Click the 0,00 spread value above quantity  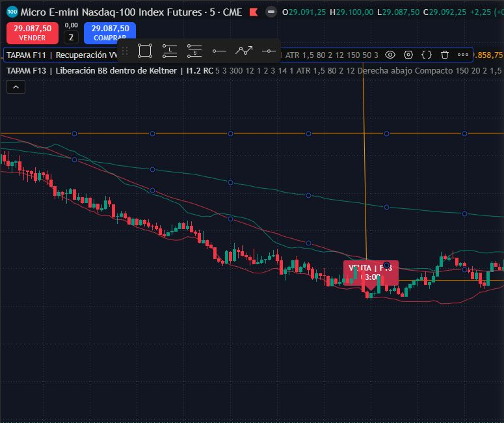coord(71,25)
